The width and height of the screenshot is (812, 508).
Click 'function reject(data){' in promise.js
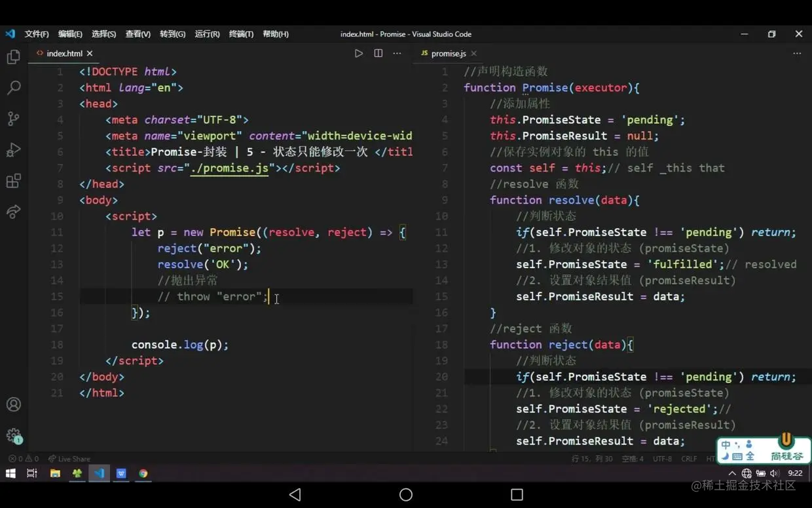click(x=561, y=345)
